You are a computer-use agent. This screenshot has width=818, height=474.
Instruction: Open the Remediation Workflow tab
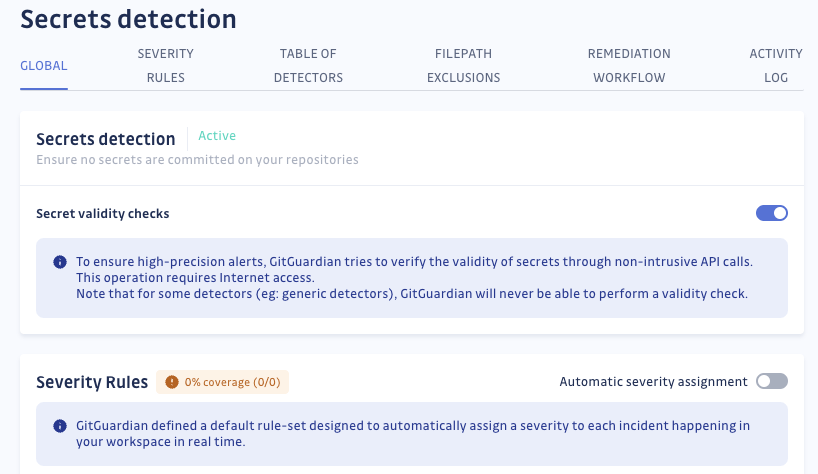click(x=629, y=66)
